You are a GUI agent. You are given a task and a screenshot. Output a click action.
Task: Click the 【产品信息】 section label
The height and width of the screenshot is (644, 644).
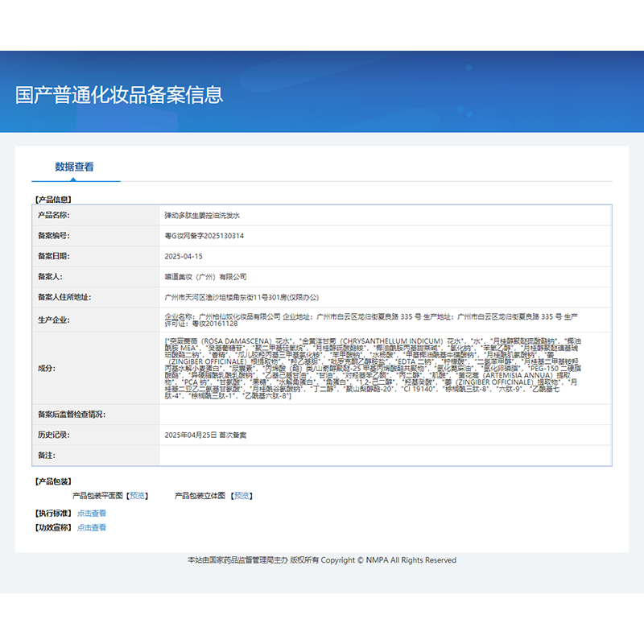point(54,197)
